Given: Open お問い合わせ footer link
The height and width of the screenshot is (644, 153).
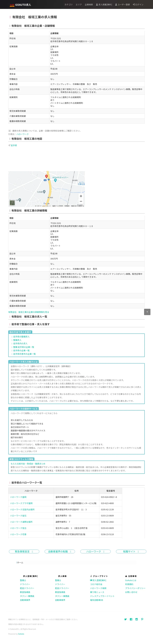Looking at the screenshot, I should pyautogui.click(x=131, y=592).
